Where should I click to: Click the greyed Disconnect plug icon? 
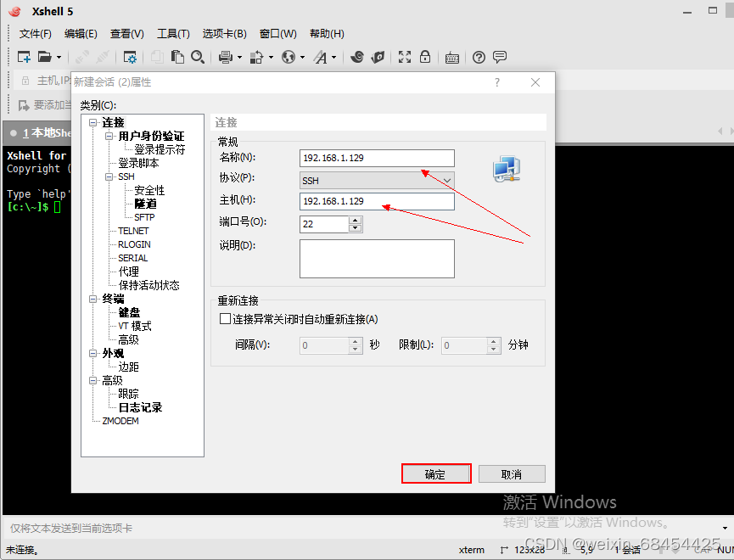pyautogui.click(x=103, y=57)
